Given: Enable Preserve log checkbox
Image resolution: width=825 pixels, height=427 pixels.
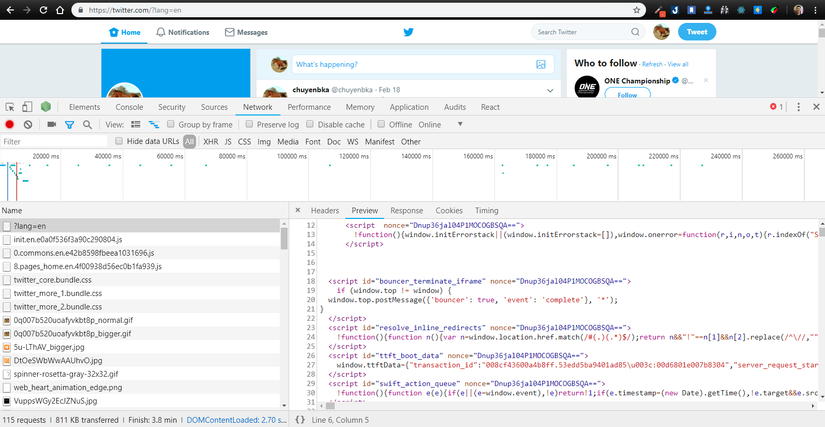Looking at the screenshot, I should (x=250, y=125).
